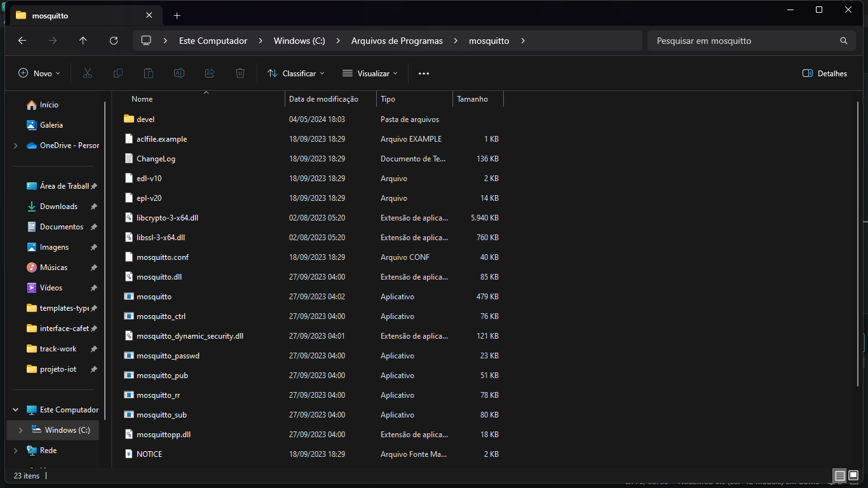Click the search magnifier icon
The image size is (868, 488).
tap(844, 41)
